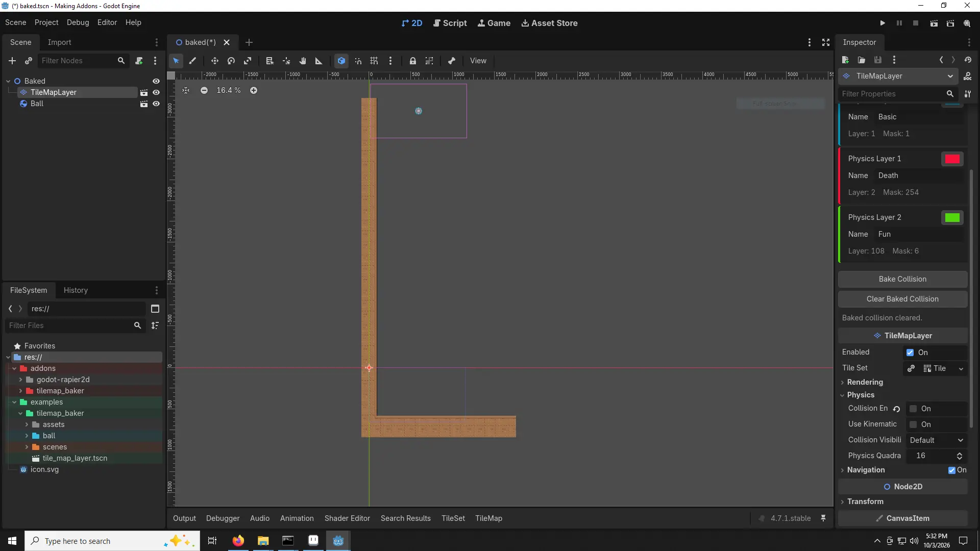Expand the godot-rapier2d folder
Screen dimensions: 980x551
tap(20, 380)
